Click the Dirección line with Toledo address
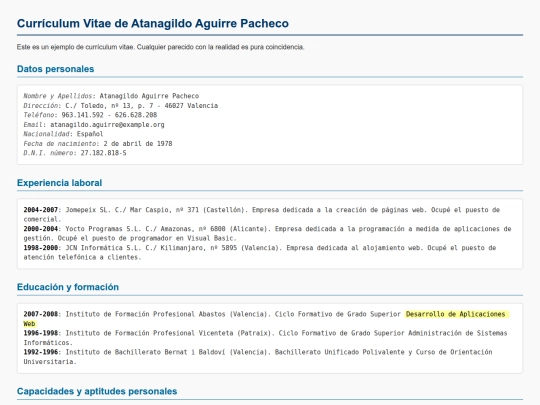The height and width of the screenshot is (405, 540). pyautogui.click(x=121, y=105)
